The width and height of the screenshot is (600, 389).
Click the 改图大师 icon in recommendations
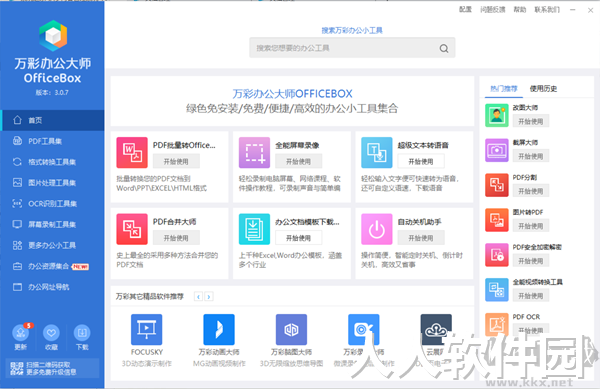tap(497, 115)
